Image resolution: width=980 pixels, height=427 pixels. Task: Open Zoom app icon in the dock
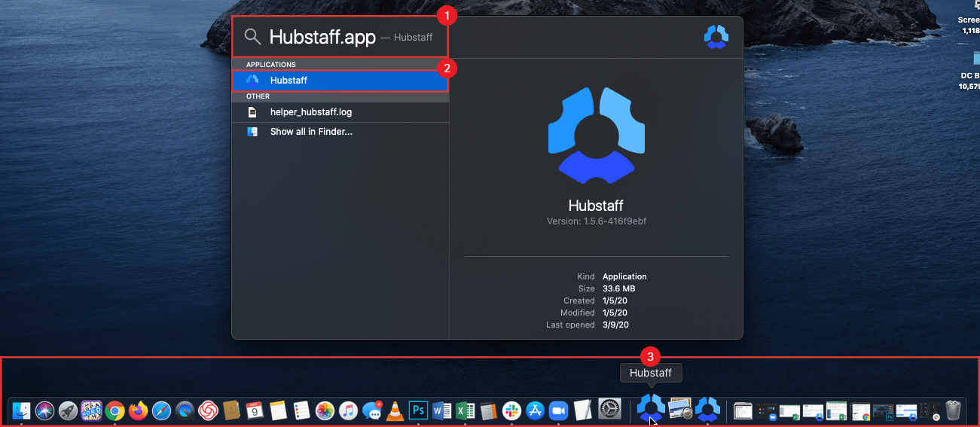[558, 410]
